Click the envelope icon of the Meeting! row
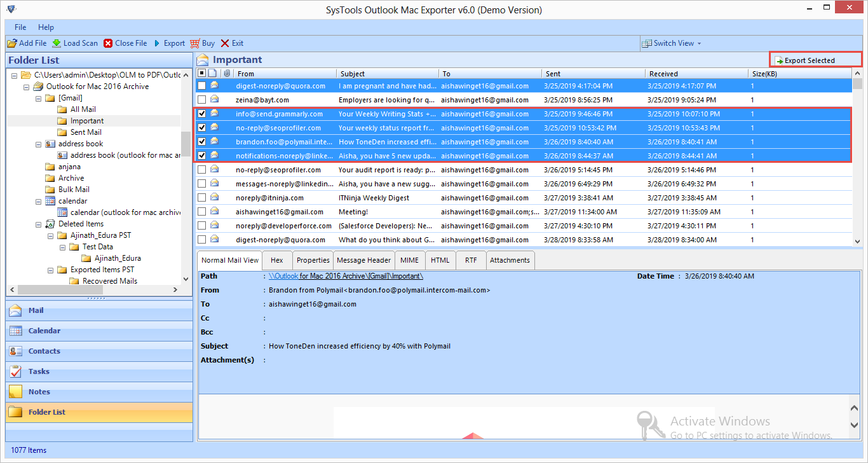The height and width of the screenshot is (463, 868). pyautogui.click(x=215, y=212)
